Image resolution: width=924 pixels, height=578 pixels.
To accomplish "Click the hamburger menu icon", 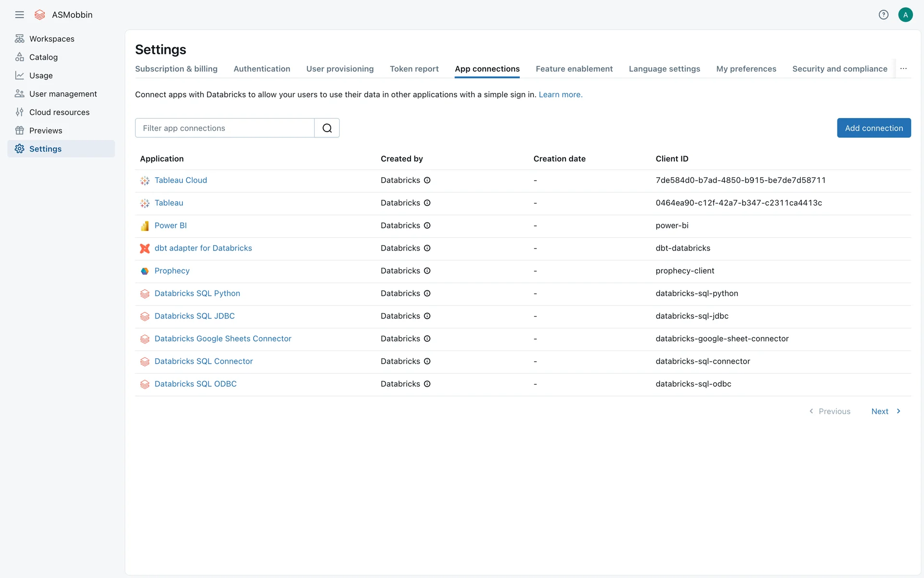I will [19, 14].
